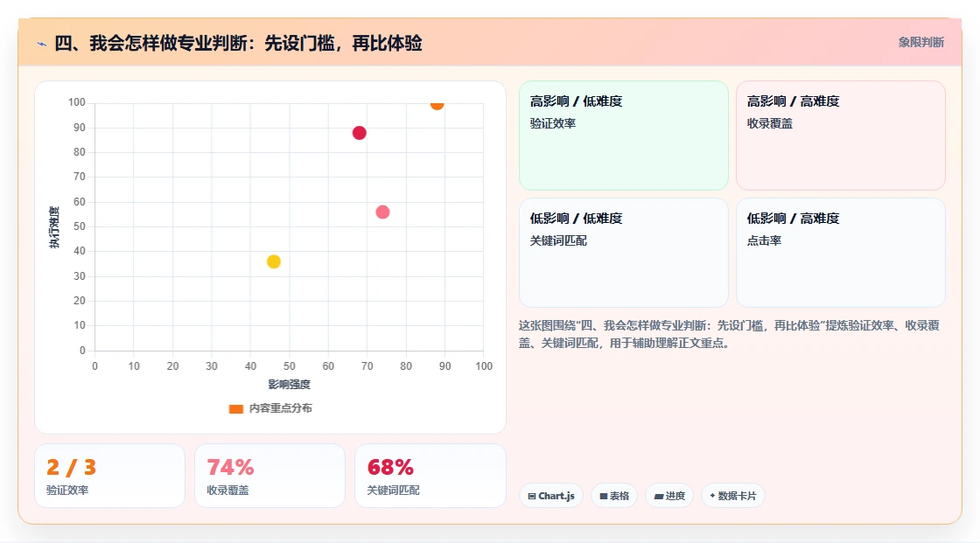Click the Chart.js tag chip

[x=551, y=496]
